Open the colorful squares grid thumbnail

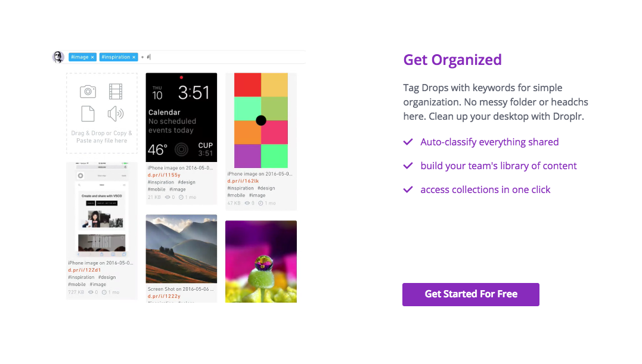click(x=261, y=120)
